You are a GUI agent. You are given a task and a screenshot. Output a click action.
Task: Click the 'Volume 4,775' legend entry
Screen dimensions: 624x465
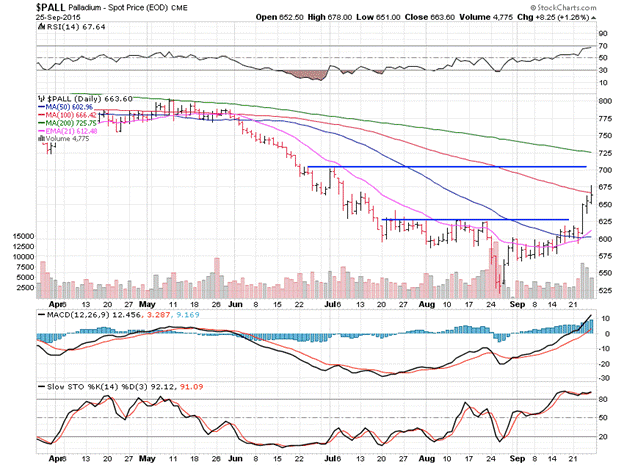click(x=67, y=139)
